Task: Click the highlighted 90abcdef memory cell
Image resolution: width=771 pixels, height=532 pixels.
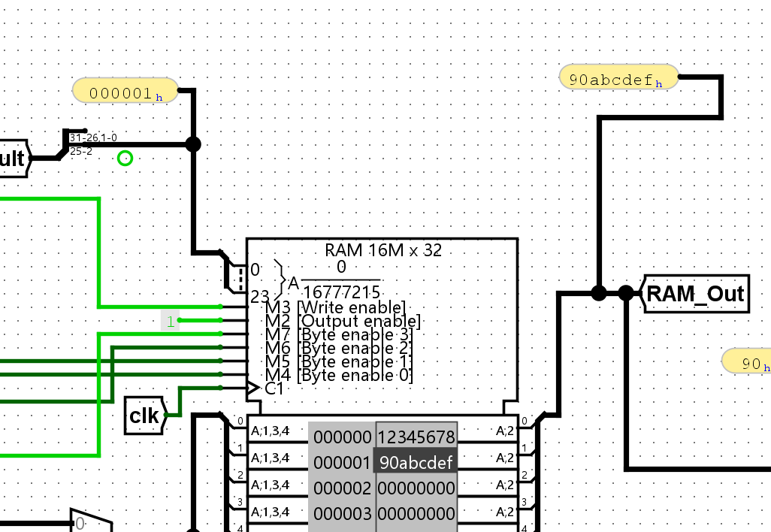Action: (x=416, y=462)
